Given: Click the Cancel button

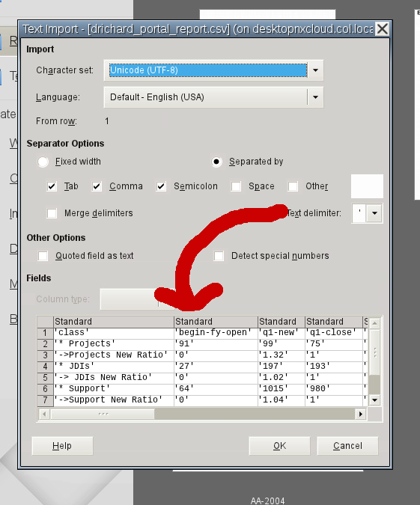Looking at the screenshot, I should tap(347, 446).
